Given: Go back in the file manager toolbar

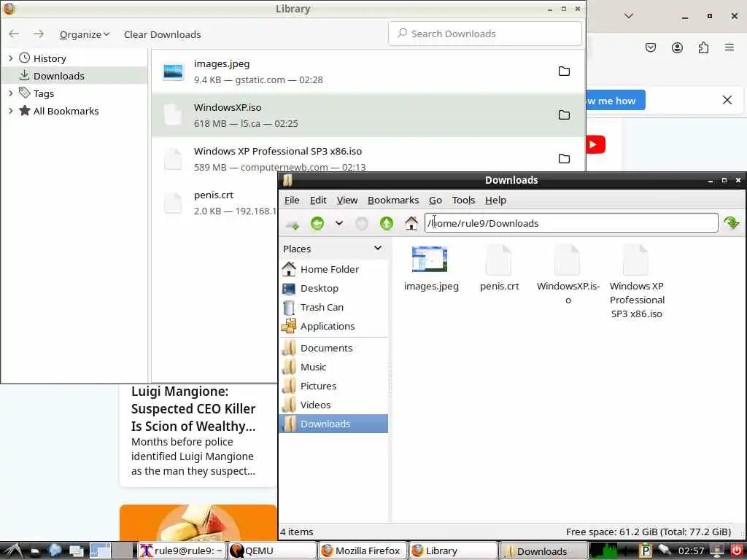Looking at the screenshot, I should coord(317,223).
